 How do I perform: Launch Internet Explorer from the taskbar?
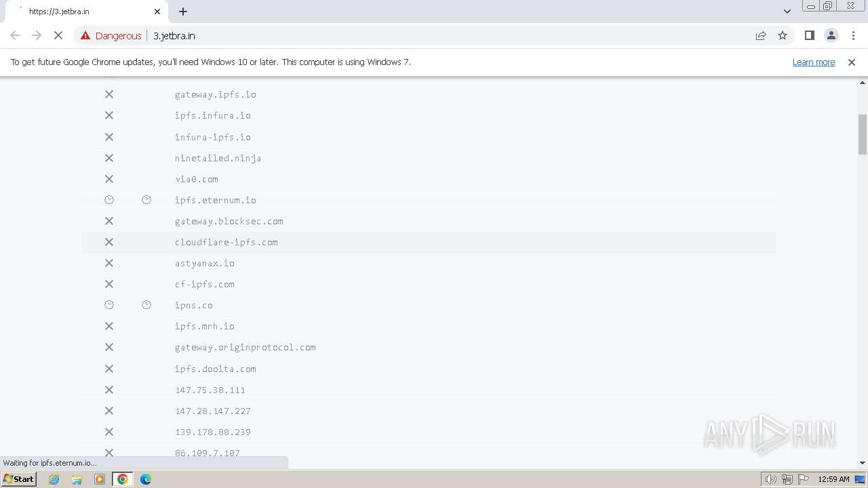coord(54,479)
